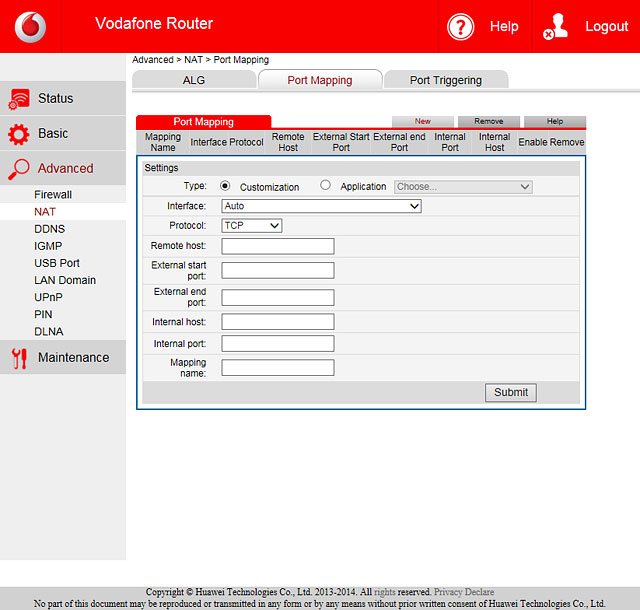Click the Remove button above the table
Viewport: 640px width, 610px height.
pos(488,121)
